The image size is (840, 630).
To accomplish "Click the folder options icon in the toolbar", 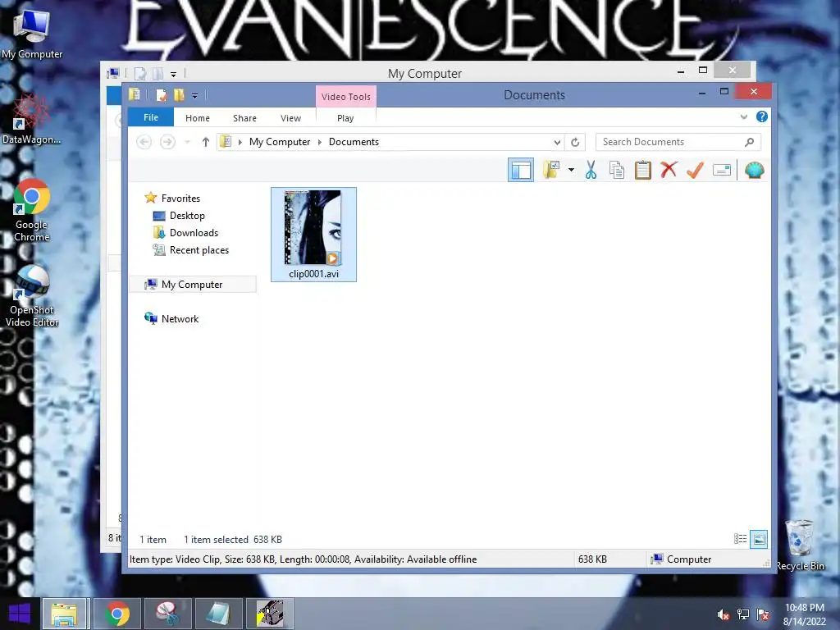I will 551,171.
